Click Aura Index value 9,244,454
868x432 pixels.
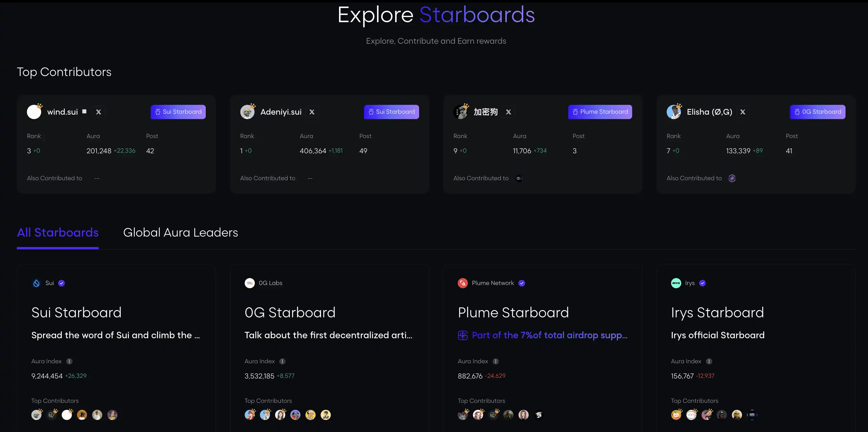tap(47, 376)
